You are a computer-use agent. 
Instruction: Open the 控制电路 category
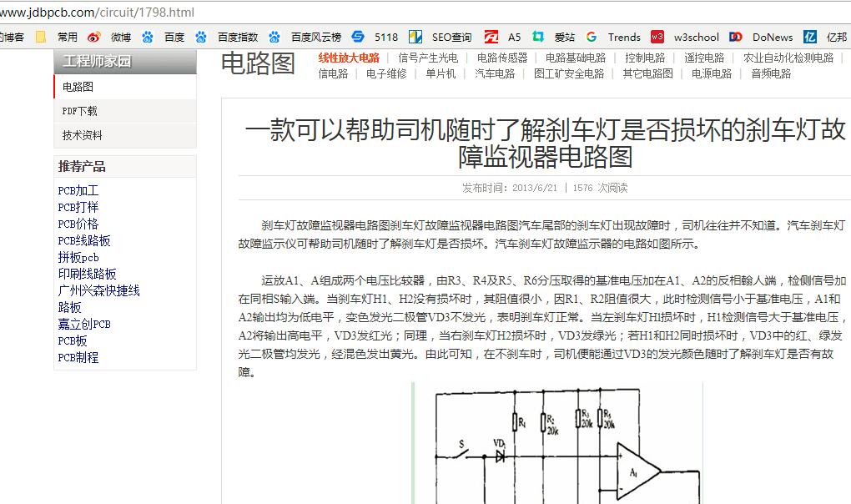645,58
